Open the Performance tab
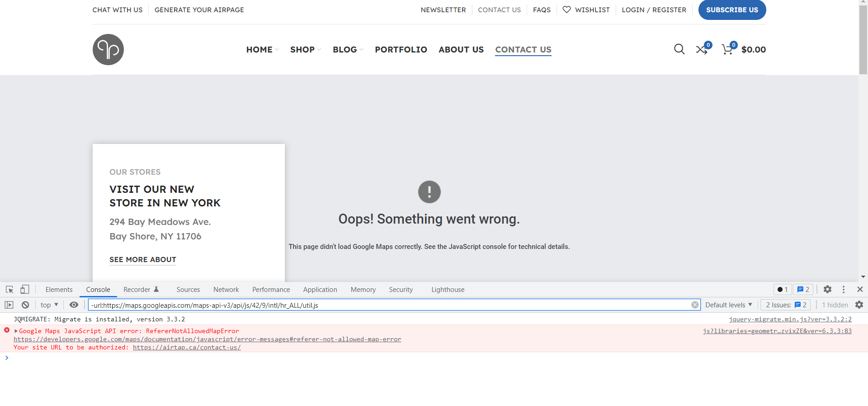 point(271,290)
